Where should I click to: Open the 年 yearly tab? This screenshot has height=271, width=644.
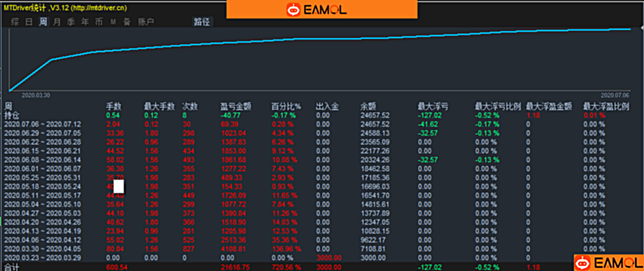point(85,22)
